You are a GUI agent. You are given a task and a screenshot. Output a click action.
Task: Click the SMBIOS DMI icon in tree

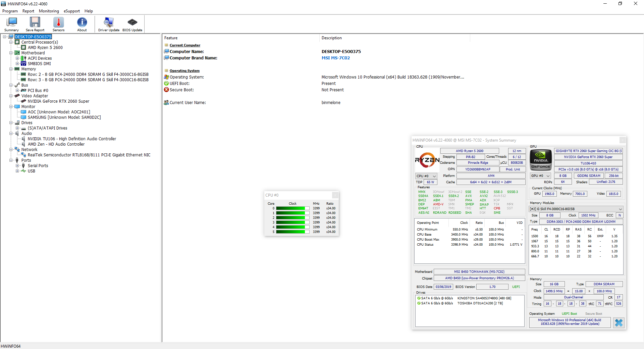tap(23, 64)
